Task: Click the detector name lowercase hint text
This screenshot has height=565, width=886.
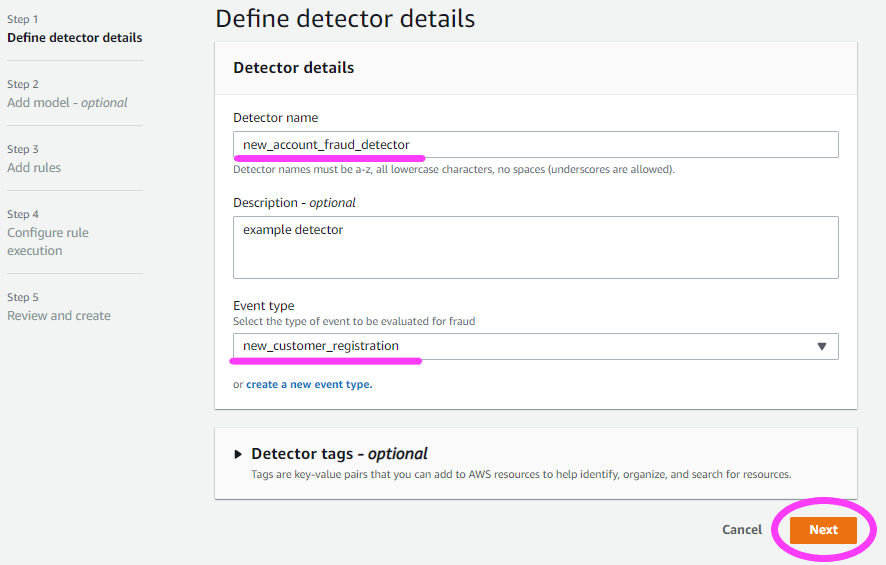Action: pos(454,170)
